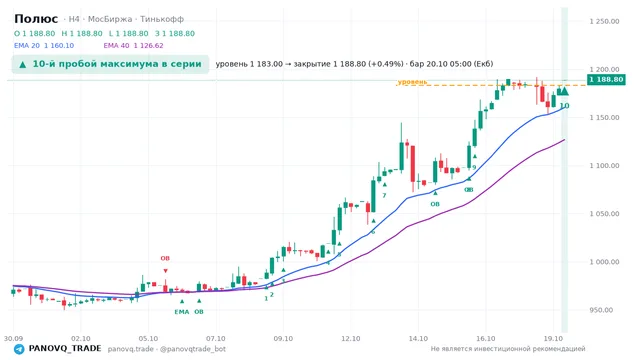
Task: Click the 19.10 date axis label
Action: click(x=553, y=339)
